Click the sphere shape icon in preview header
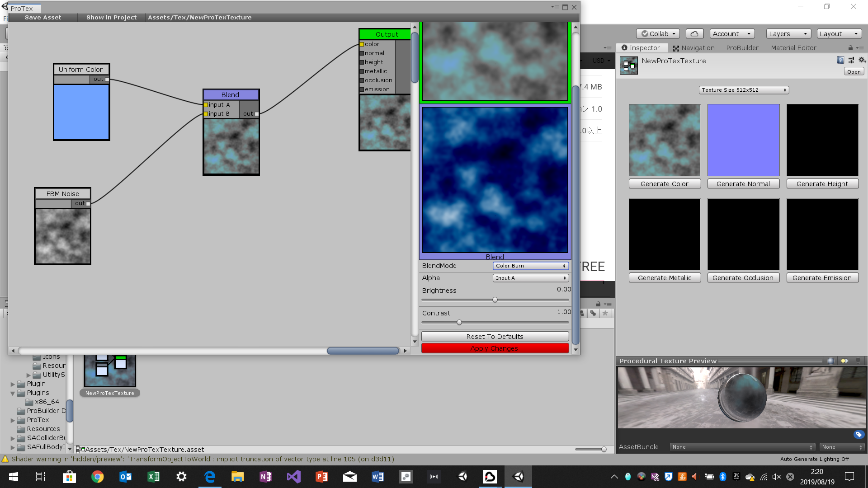The height and width of the screenshot is (488, 868). coord(830,361)
